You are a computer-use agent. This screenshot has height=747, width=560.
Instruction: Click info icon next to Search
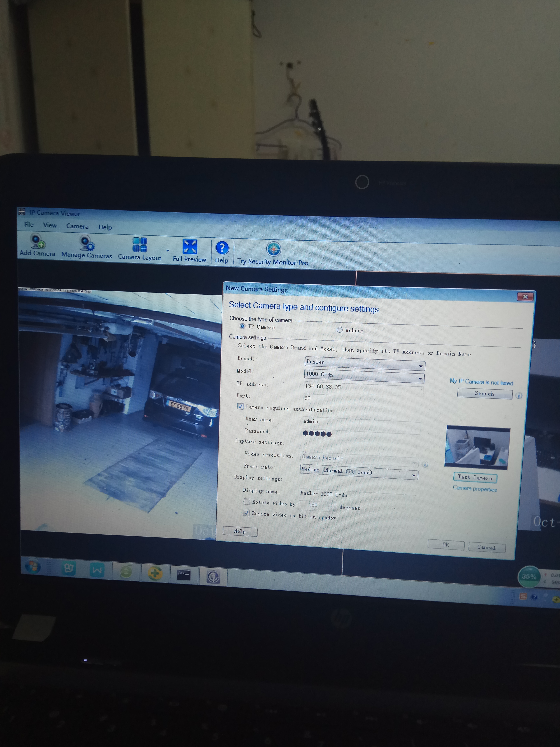(x=519, y=396)
